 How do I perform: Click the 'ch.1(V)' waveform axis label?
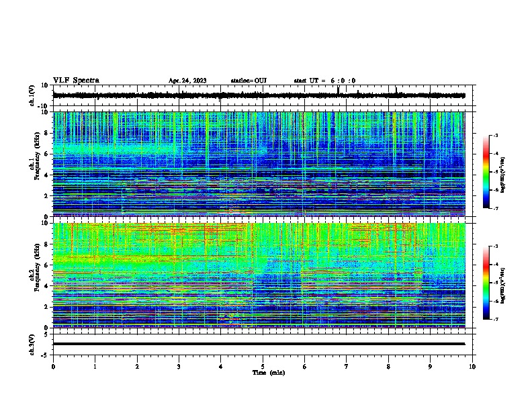32,95
